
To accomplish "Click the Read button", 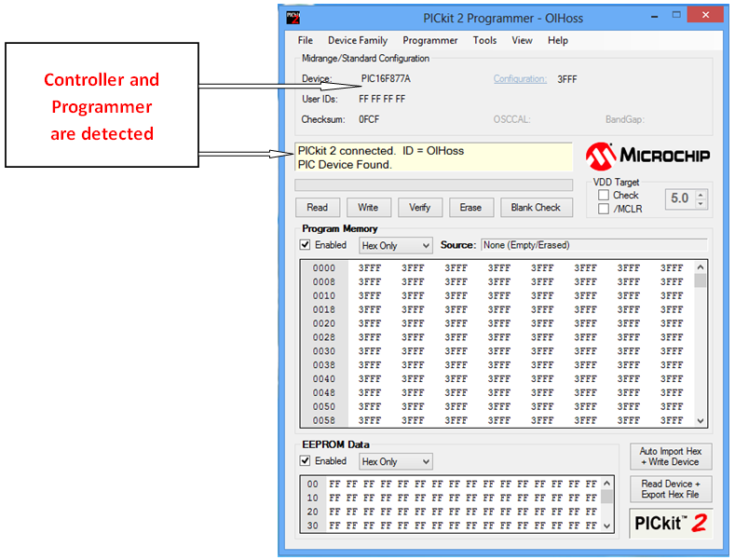I will tap(318, 207).
